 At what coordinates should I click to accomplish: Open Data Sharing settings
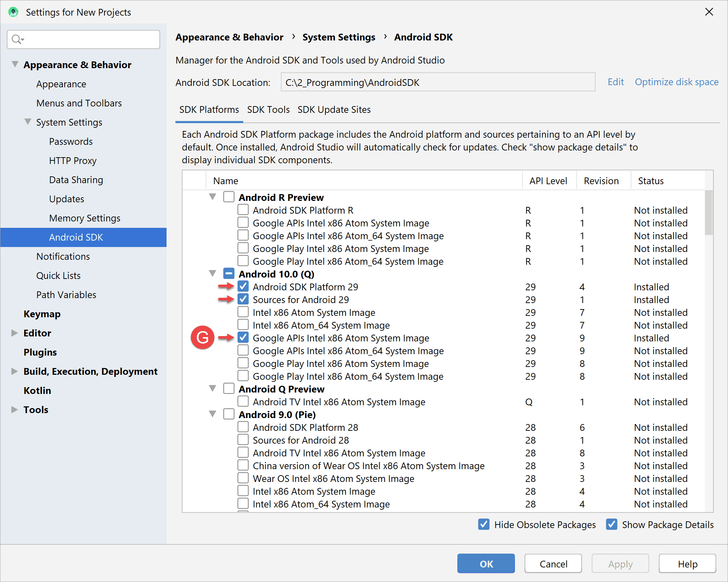(x=76, y=180)
